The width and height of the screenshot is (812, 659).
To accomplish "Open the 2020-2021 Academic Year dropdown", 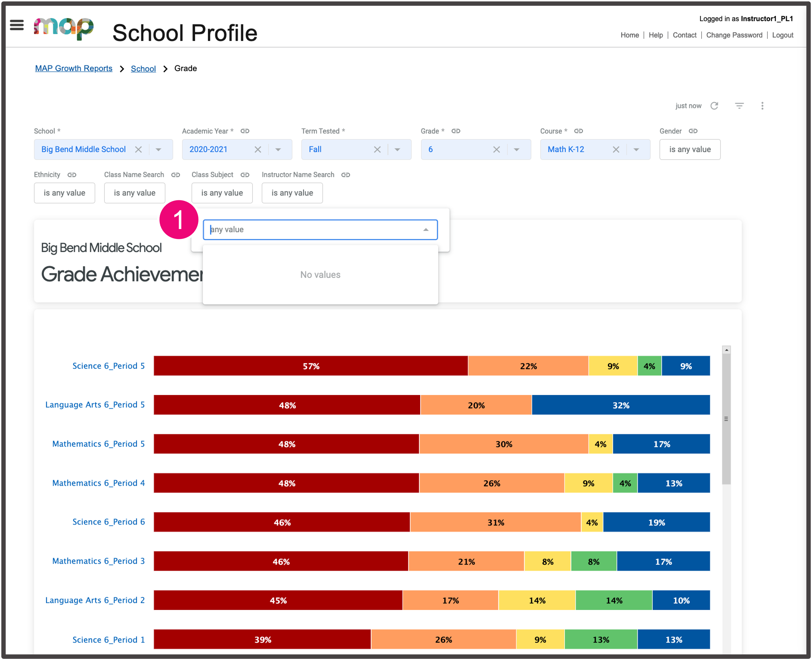I will pos(279,149).
